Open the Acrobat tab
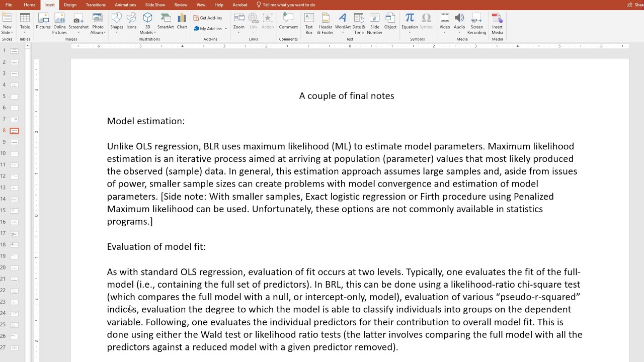The height and width of the screenshot is (362, 644). pos(240,5)
